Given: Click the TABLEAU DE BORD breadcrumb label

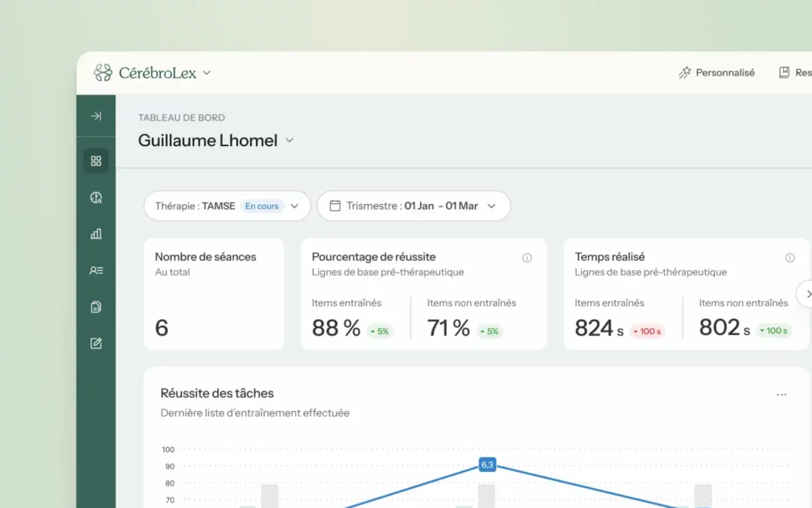Looking at the screenshot, I should pyautogui.click(x=182, y=117).
